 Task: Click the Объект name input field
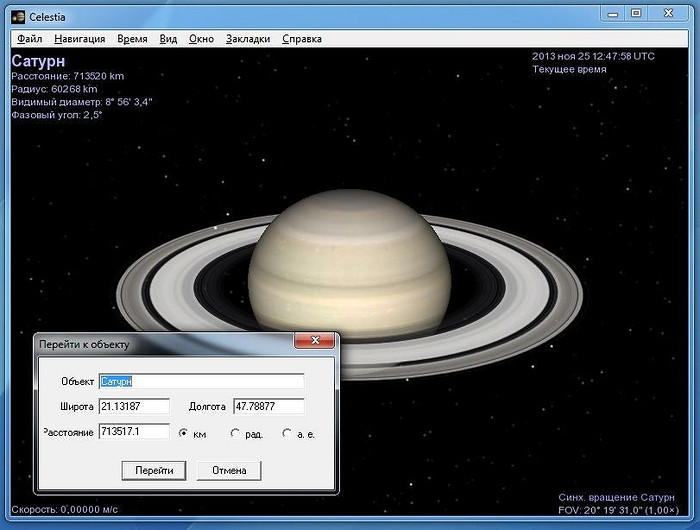[x=200, y=381]
